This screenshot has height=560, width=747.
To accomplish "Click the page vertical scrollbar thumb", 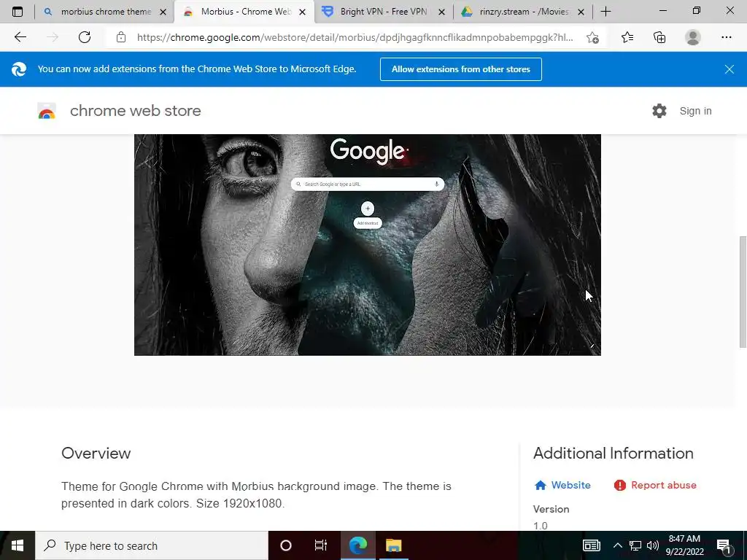I will (x=742, y=292).
